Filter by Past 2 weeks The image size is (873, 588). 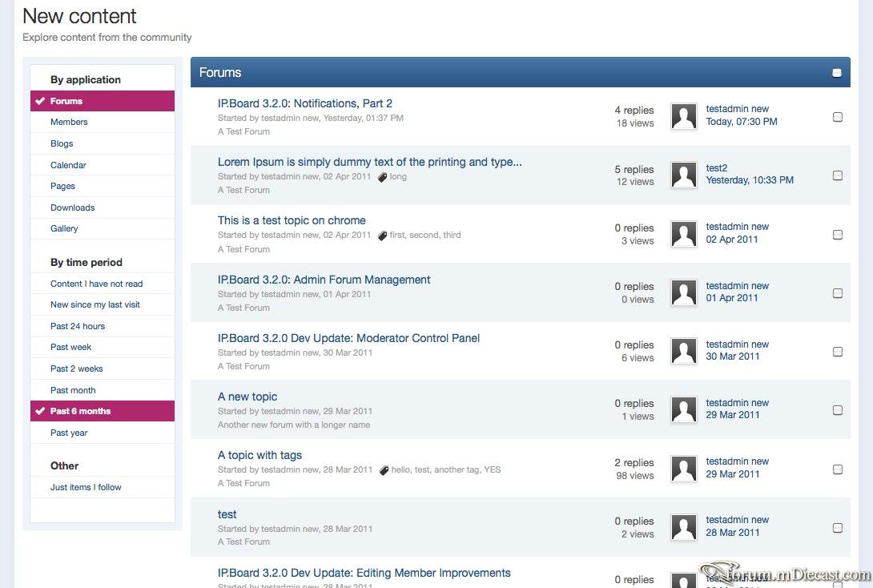[x=103, y=369]
